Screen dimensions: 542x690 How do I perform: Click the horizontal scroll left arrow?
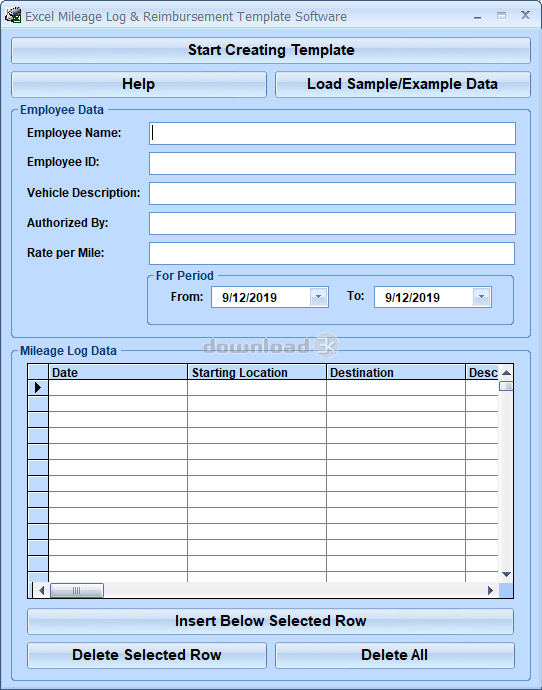(41, 590)
